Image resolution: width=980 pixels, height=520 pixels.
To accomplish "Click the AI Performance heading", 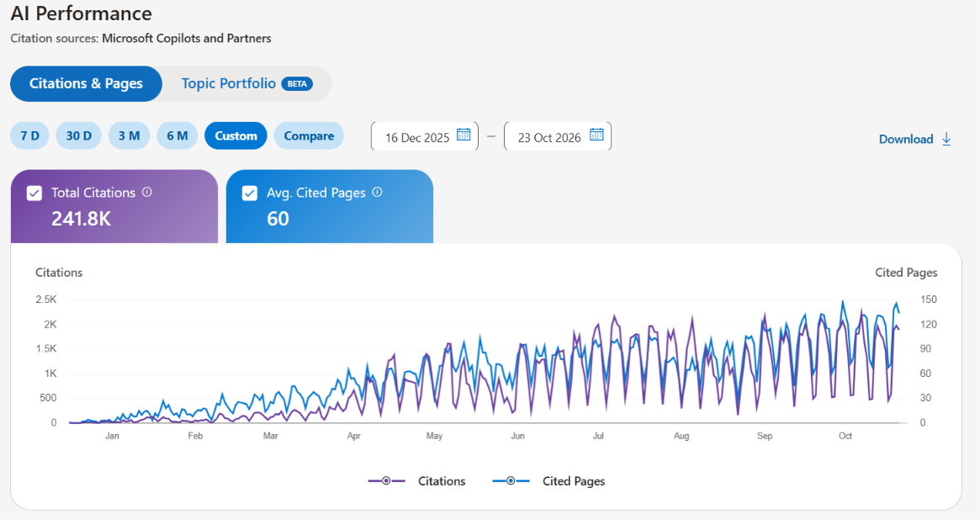I will (x=82, y=13).
